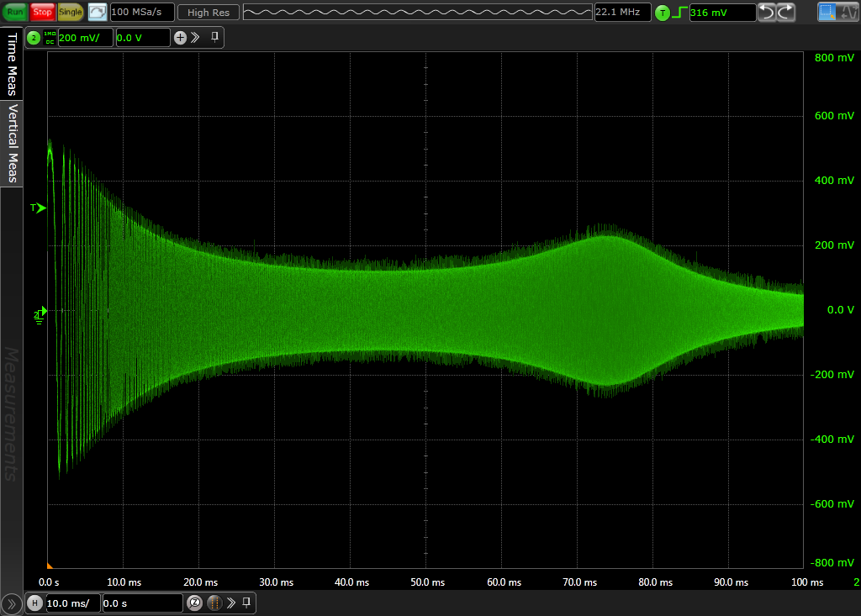Edit the 316 mV trigger level field

pos(722,12)
